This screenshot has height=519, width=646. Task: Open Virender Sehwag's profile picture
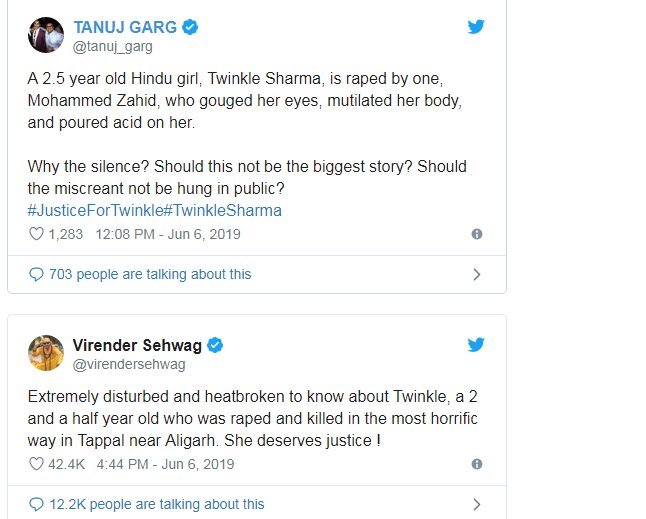click(46, 354)
